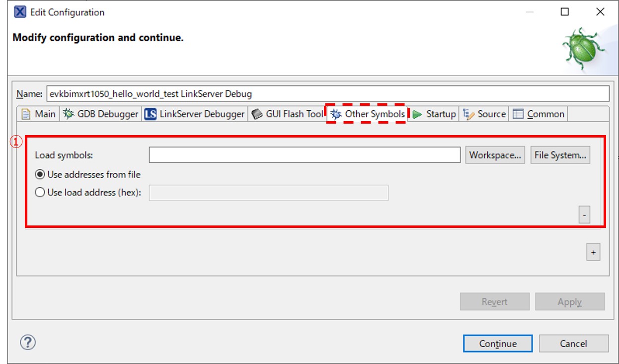The width and height of the screenshot is (619, 364).
Task: Go to the Startup tab
Action: coord(434,114)
